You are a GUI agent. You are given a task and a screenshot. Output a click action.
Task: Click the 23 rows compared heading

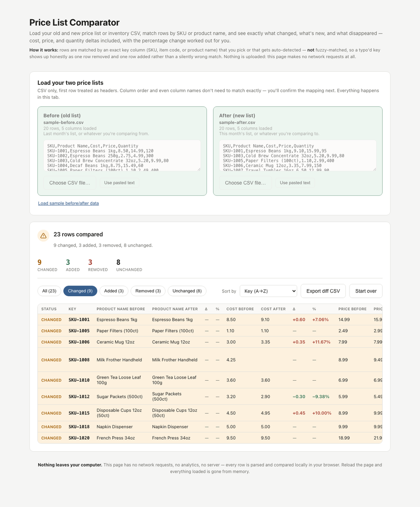[x=78, y=234]
